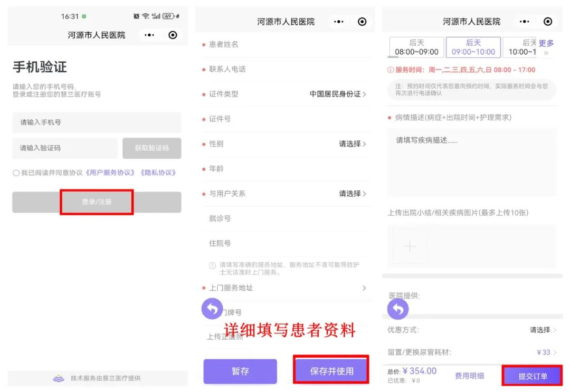Tap the circular close icon on order screen

(x=548, y=22)
